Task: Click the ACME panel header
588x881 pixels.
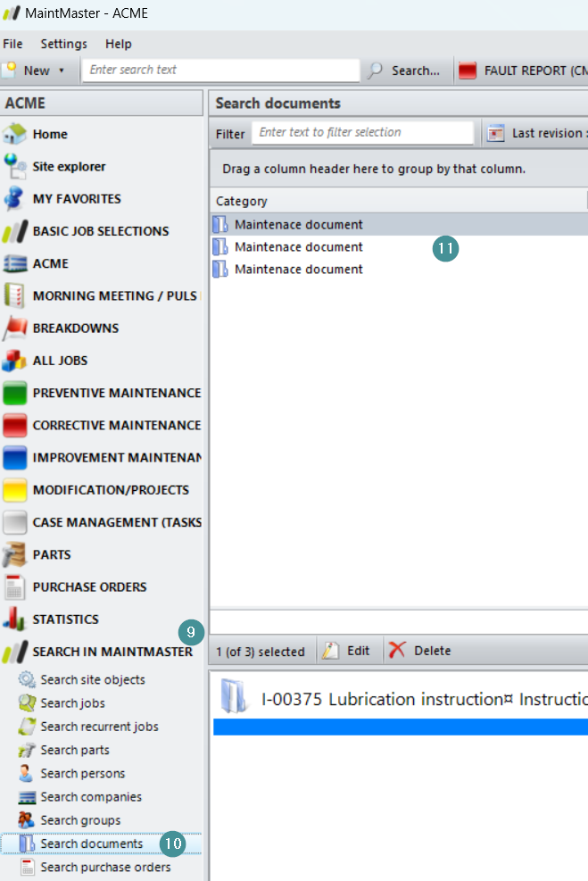Action: [x=102, y=104]
